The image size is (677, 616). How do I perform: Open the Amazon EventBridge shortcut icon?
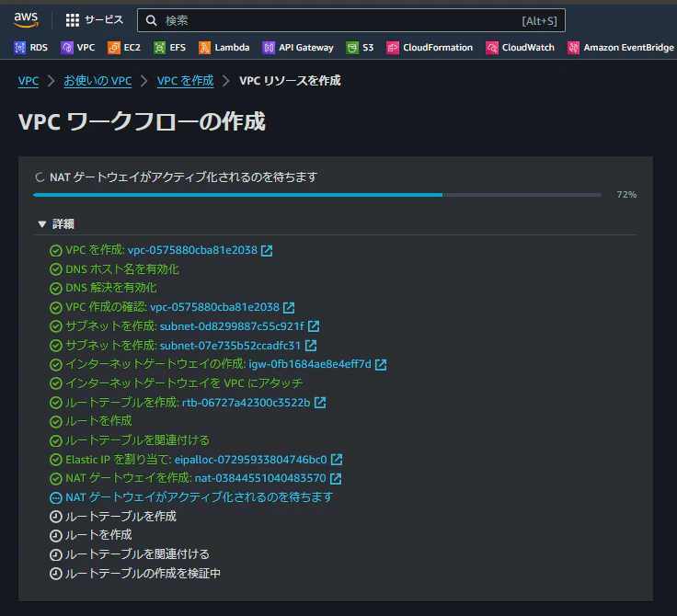[x=573, y=48]
